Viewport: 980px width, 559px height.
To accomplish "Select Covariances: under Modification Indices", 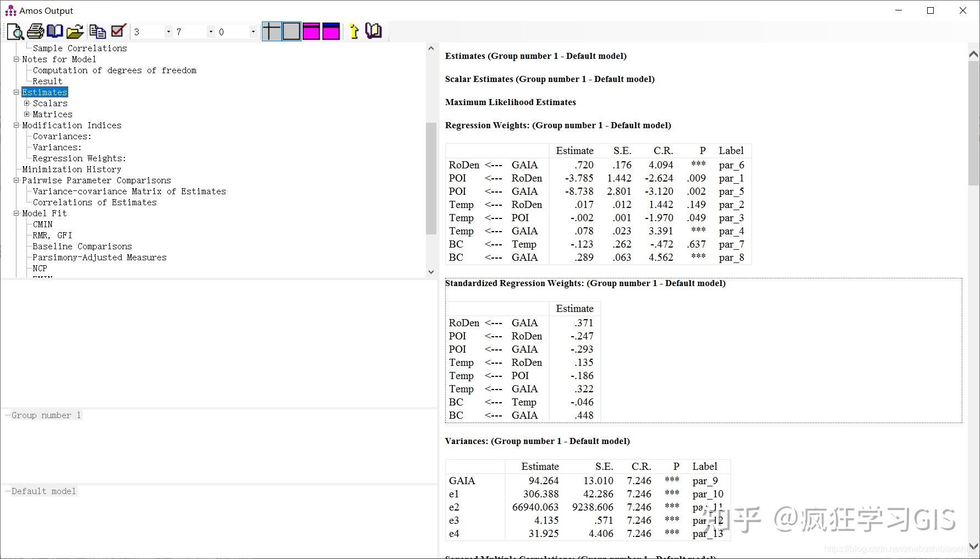I will pyautogui.click(x=62, y=136).
